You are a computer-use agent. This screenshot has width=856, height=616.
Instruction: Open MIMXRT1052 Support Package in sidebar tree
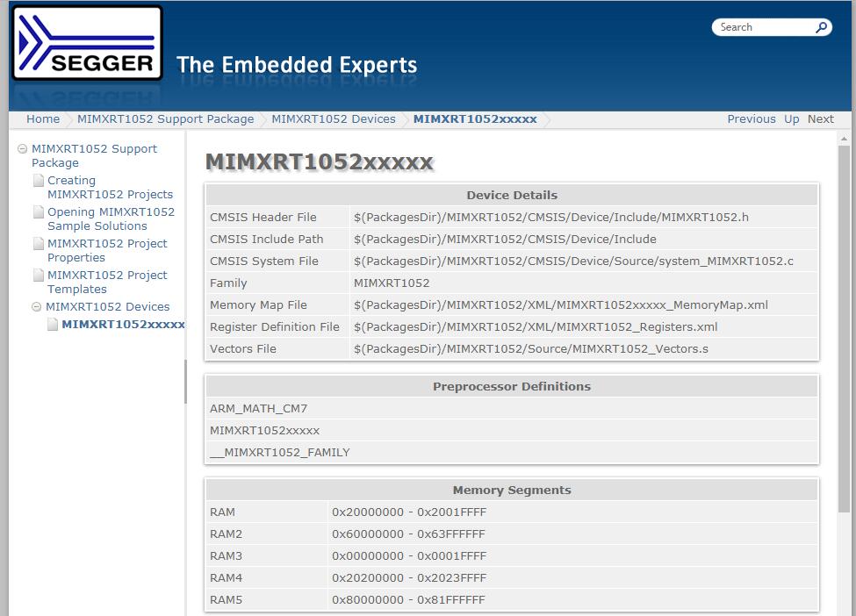coord(94,155)
